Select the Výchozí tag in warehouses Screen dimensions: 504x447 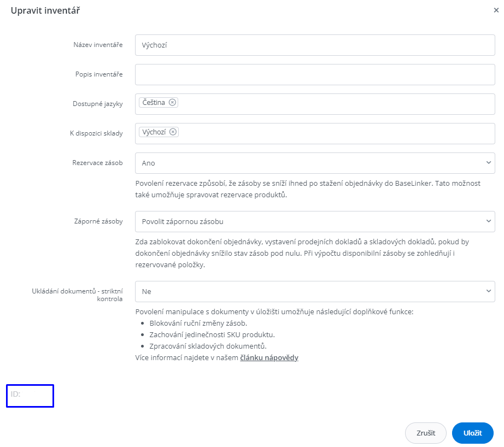coord(154,132)
